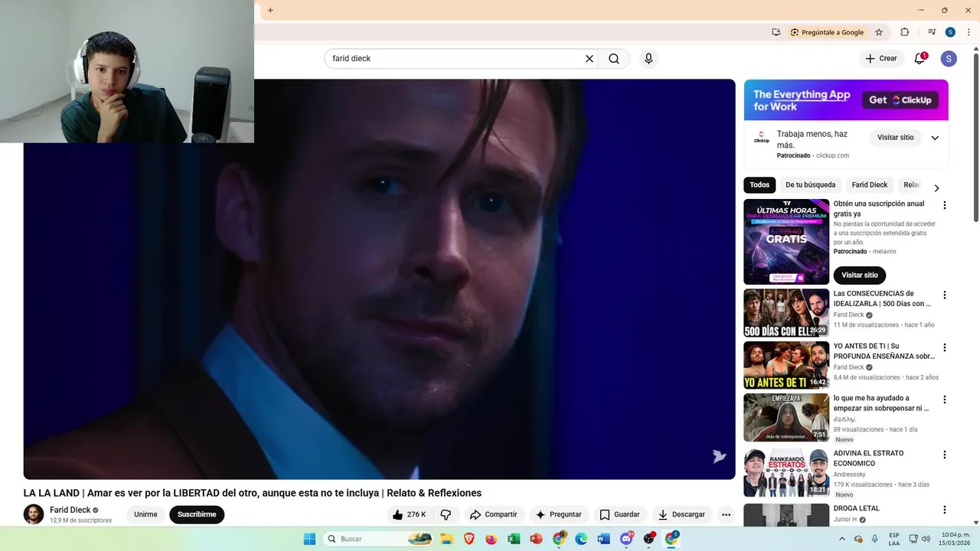Like the video (276 K)
This screenshot has height=551, width=980.
point(409,515)
